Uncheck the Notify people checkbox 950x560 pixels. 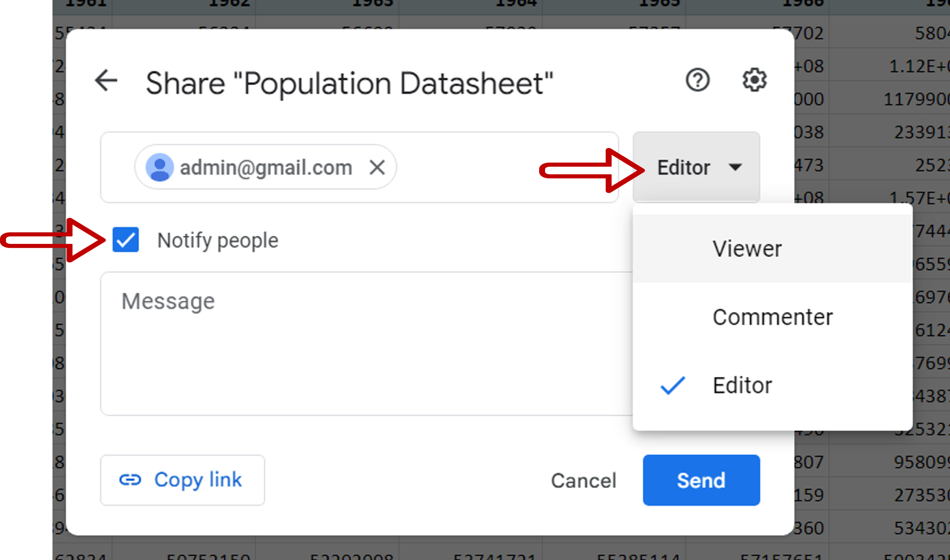[126, 240]
